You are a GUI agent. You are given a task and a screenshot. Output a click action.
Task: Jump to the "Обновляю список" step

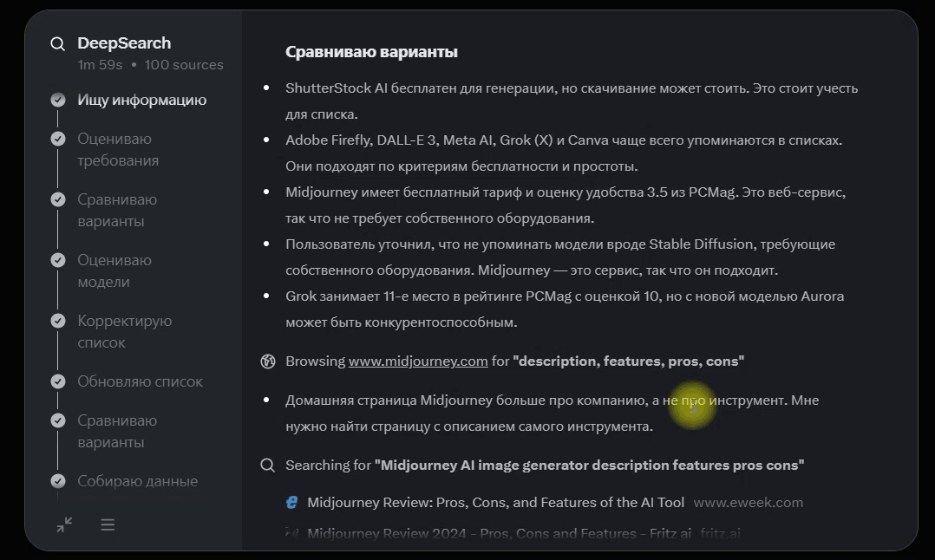(x=140, y=381)
